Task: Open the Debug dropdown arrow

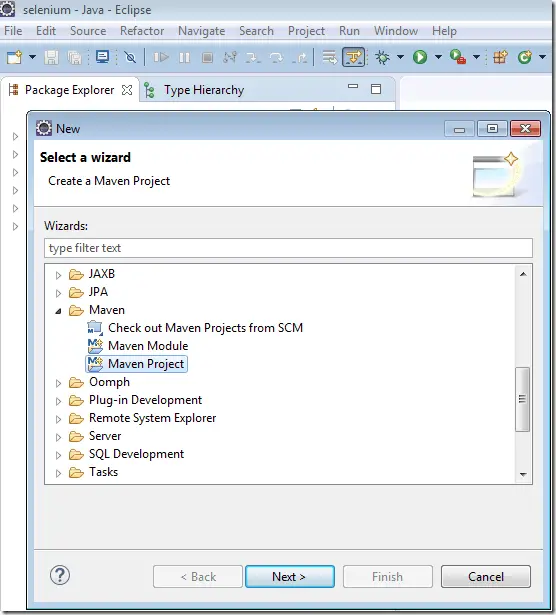Action: coord(400,58)
